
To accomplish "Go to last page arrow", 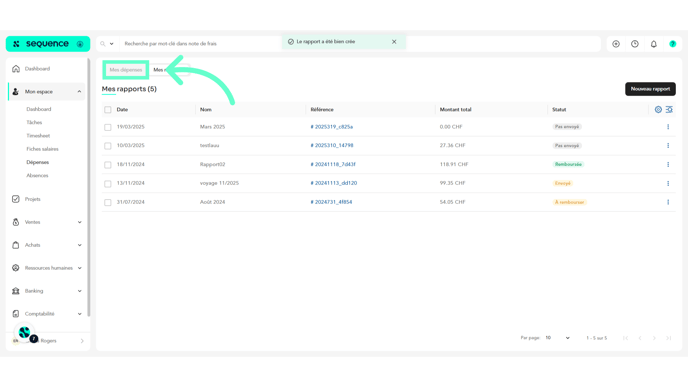I will pyautogui.click(x=669, y=338).
